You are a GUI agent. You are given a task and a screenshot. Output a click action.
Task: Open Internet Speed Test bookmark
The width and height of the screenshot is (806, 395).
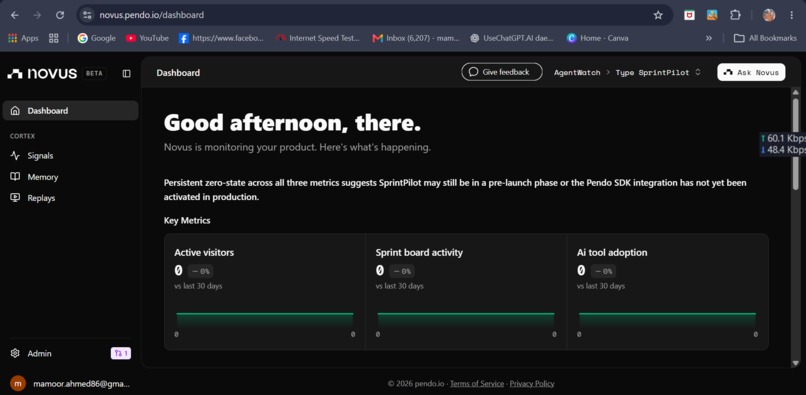318,38
